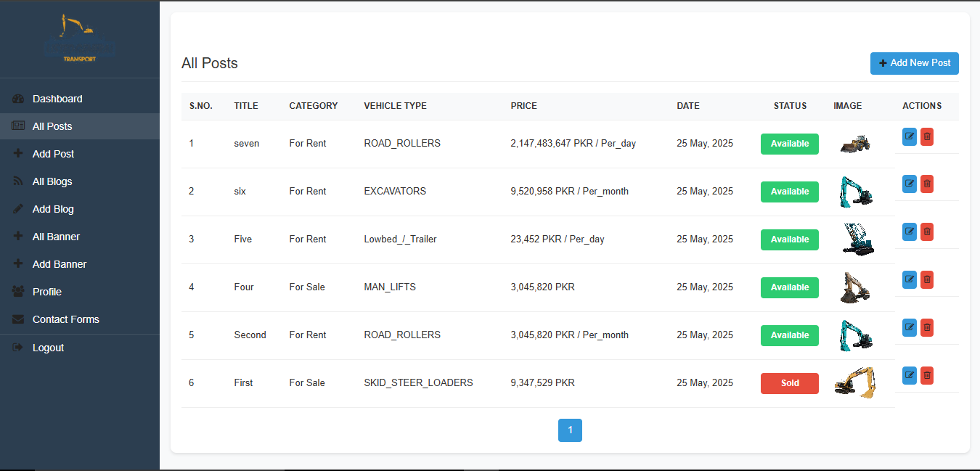
Task: Click the edit icon for post 'Second'
Action: point(910,328)
